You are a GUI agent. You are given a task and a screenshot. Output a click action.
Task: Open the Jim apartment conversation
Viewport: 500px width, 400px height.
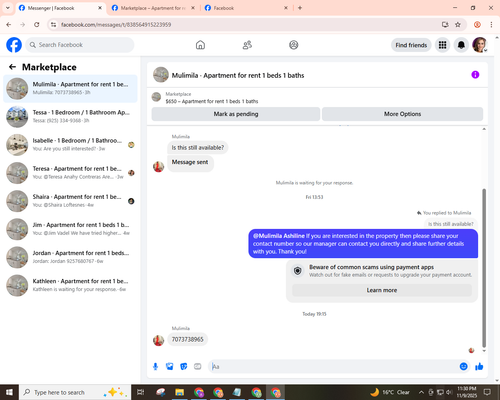(70, 229)
